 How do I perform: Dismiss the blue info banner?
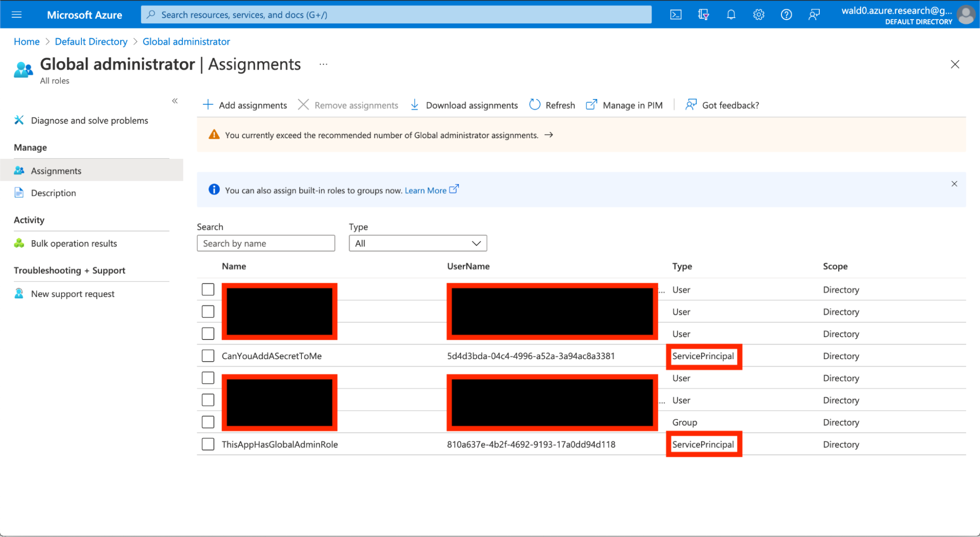[x=954, y=184]
